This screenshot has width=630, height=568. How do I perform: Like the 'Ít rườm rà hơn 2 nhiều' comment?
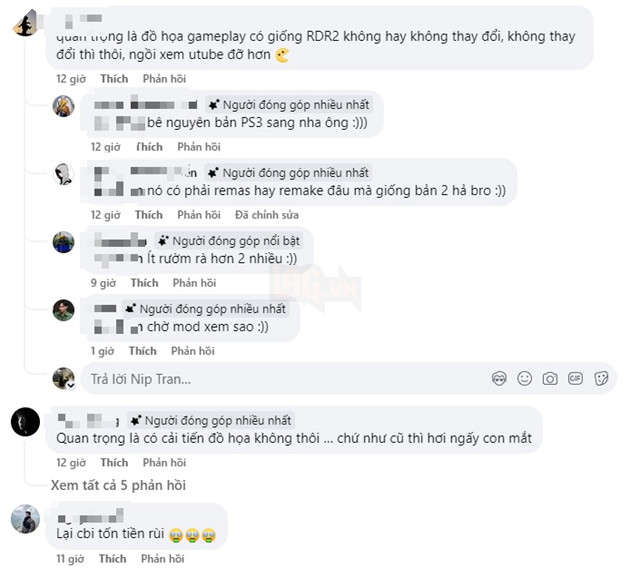144,283
